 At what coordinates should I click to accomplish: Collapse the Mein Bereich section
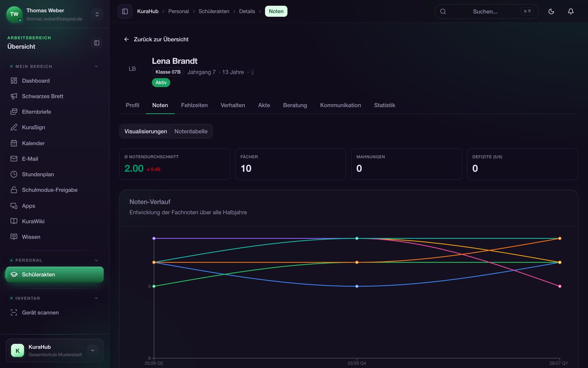(96, 66)
